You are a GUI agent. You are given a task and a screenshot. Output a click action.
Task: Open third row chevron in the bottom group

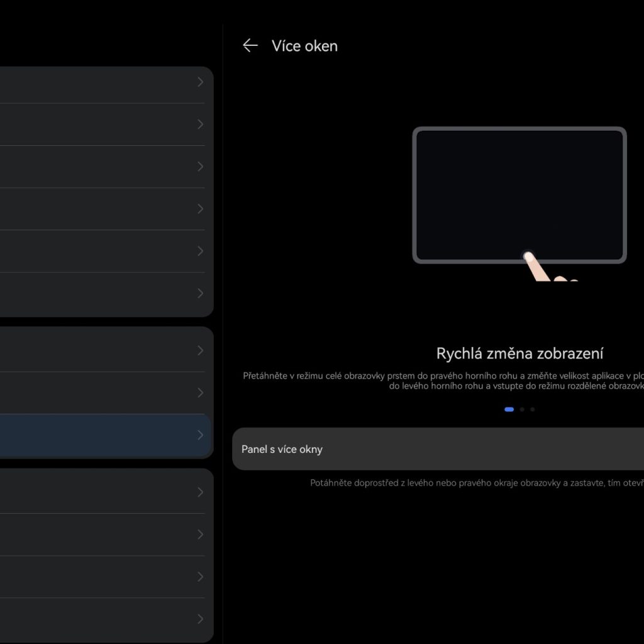point(200,577)
